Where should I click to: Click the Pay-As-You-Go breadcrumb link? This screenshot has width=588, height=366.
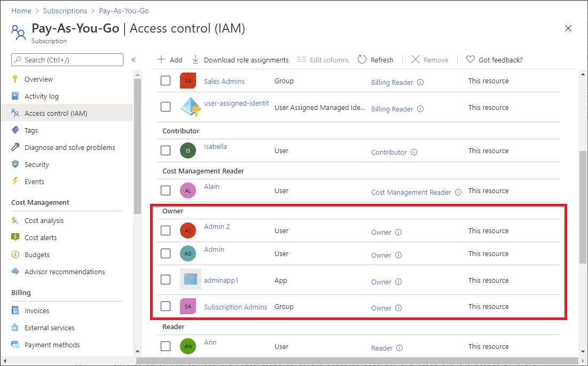point(124,11)
